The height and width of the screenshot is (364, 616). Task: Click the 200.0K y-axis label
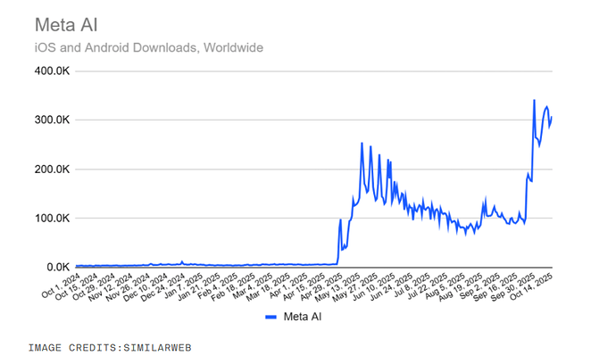50,169
